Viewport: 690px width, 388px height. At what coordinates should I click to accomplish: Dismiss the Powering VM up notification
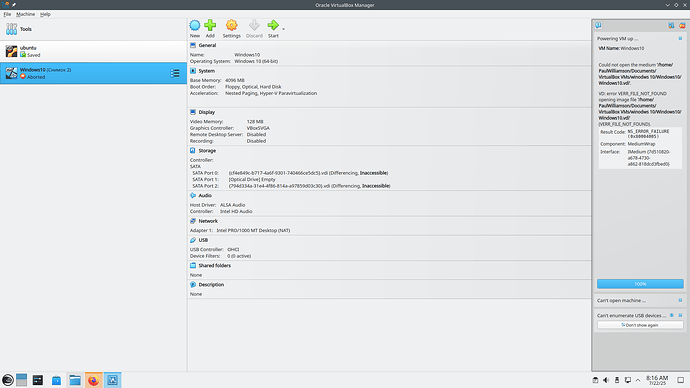coord(680,39)
